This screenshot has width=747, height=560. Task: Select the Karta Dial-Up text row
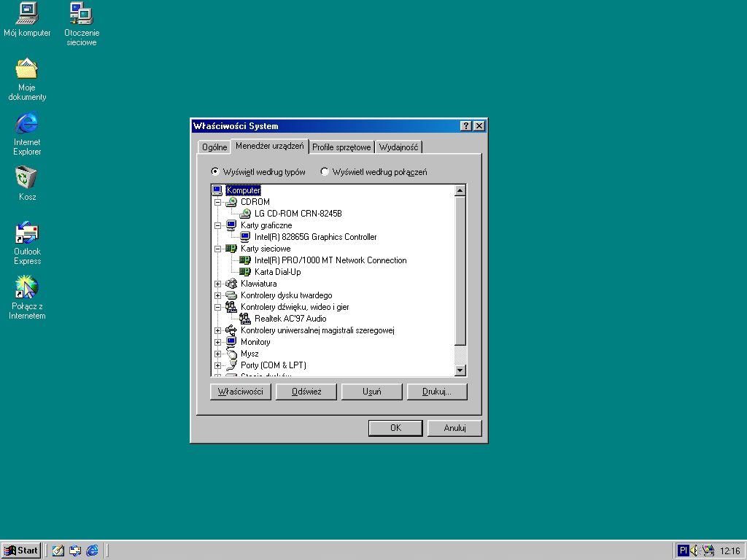click(277, 272)
